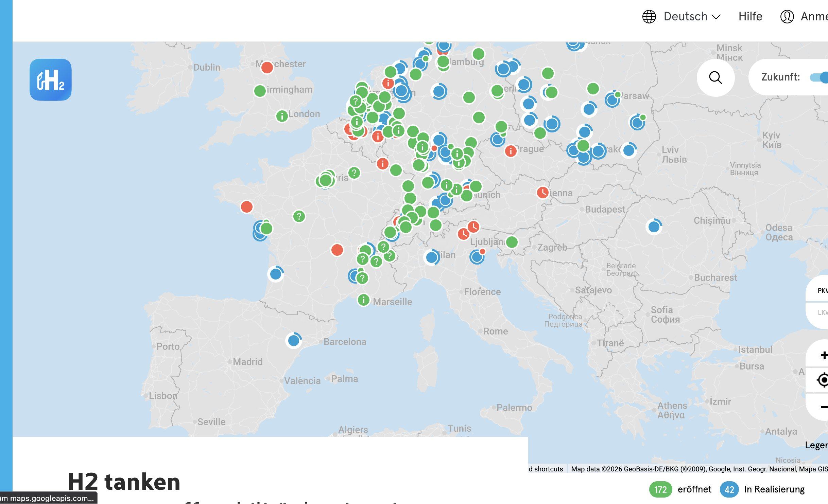Select the red info marker beside Prague
Viewport: 828px width, 504px height.
[511, 151]
